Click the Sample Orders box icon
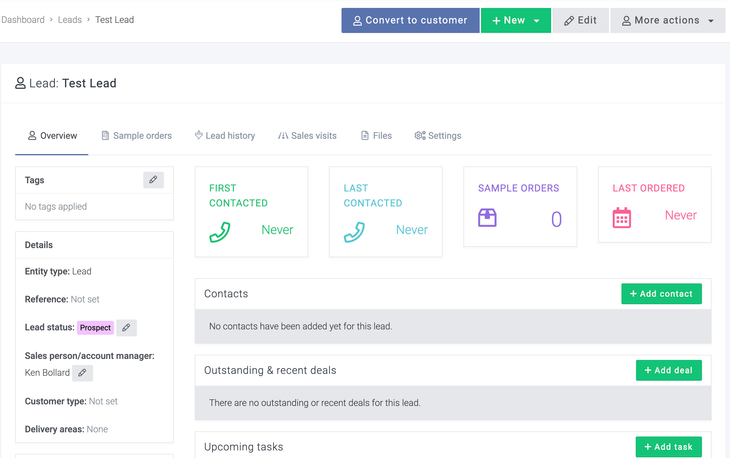Screen dimensions: 730x458 487,218
